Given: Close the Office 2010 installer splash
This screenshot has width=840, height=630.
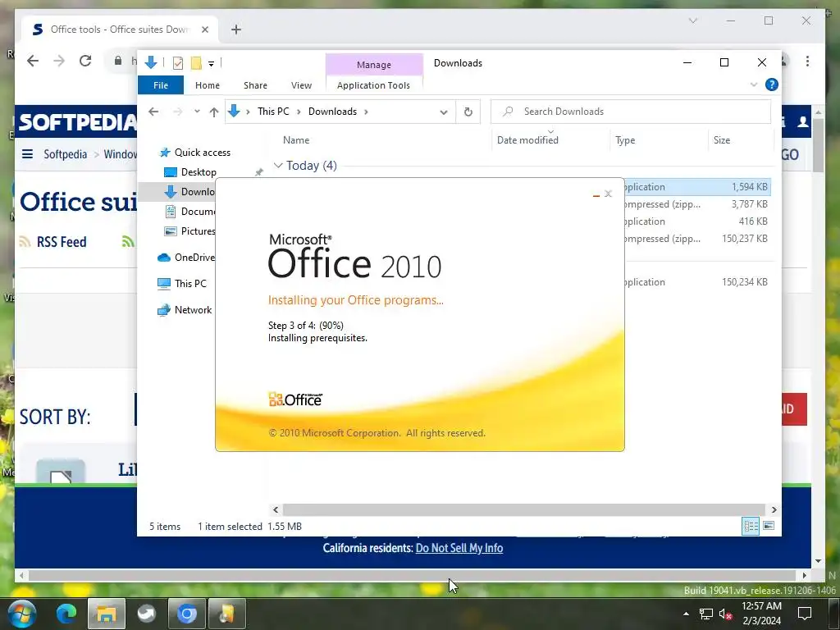Looking at the screenshot, I should pos(608,194).
